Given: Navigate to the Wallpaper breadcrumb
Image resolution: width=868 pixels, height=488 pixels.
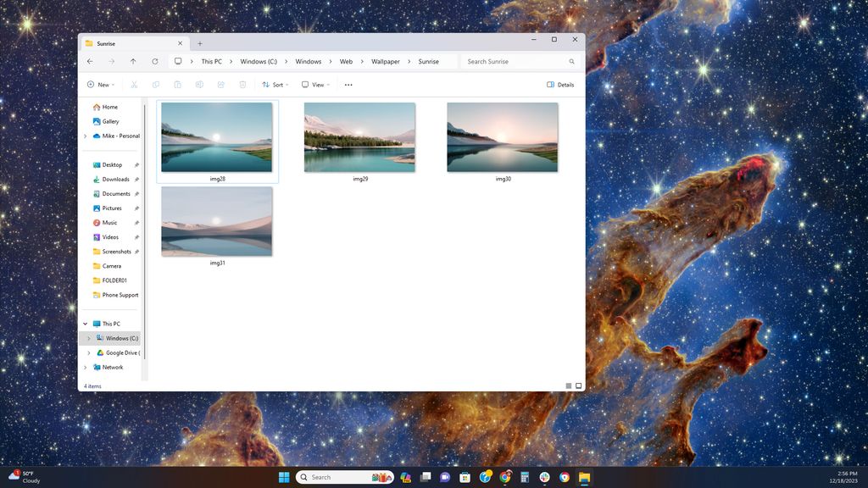Looking at the screenshot, I should 386,61.
